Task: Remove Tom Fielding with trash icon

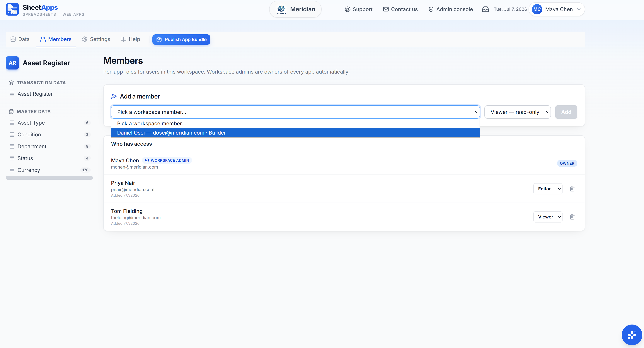Action: click(572, 217)
